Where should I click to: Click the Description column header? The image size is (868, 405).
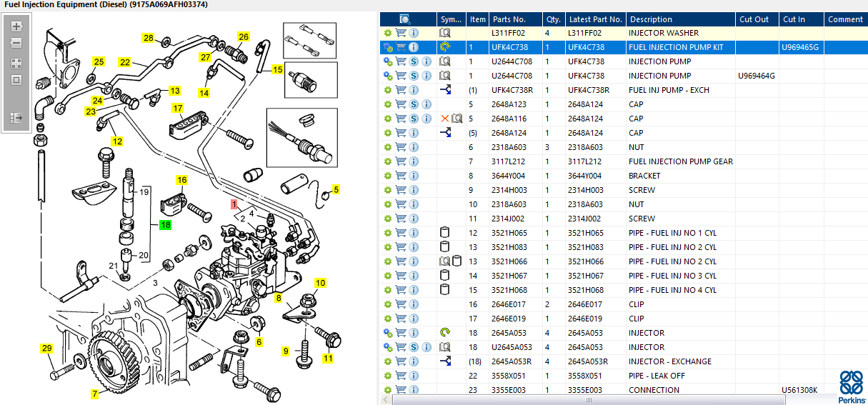coord(681,19)
